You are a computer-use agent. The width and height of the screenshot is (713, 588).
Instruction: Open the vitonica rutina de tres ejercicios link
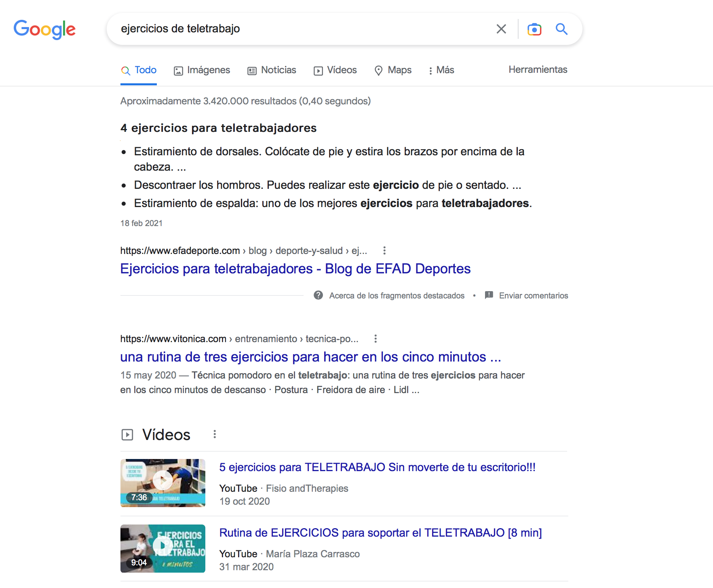[x=310, y=357]
